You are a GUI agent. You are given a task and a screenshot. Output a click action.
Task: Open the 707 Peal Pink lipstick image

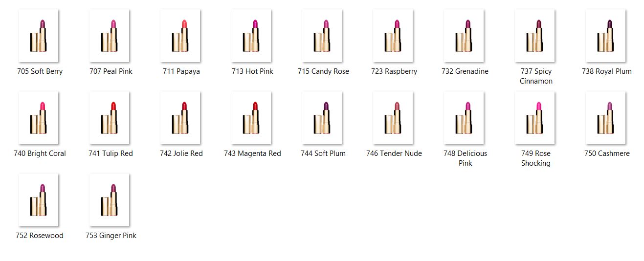tap(110, 36)
